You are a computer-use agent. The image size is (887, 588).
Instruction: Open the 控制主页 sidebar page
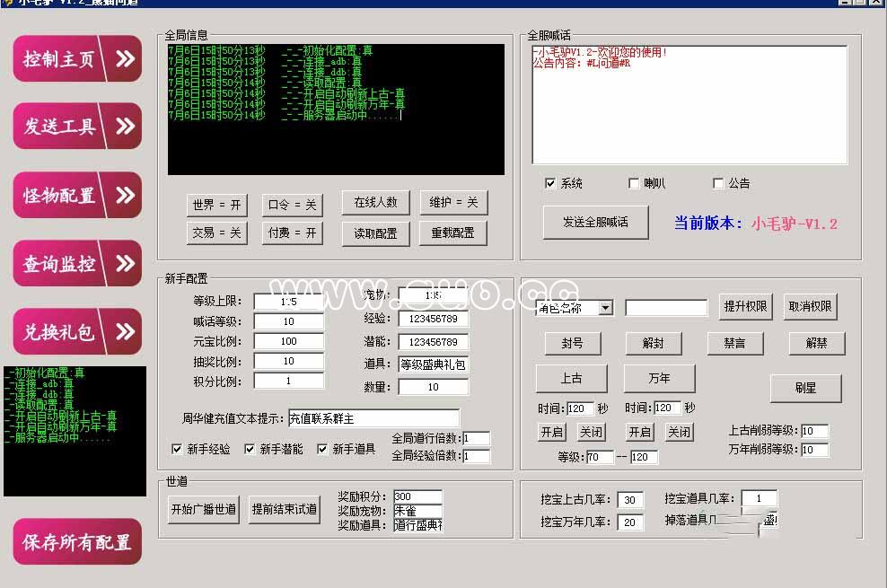click(77, 59)
